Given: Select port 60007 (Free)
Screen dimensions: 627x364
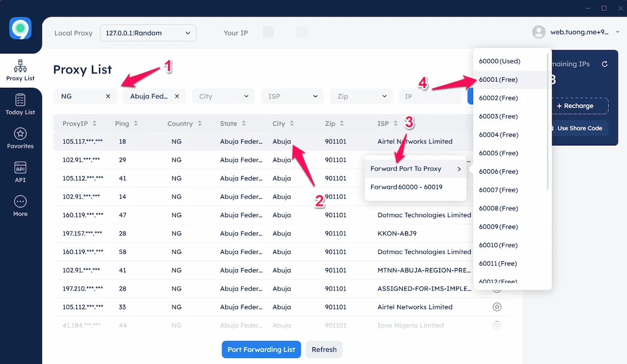Looking at the screenshot, I should click(509, 190).
